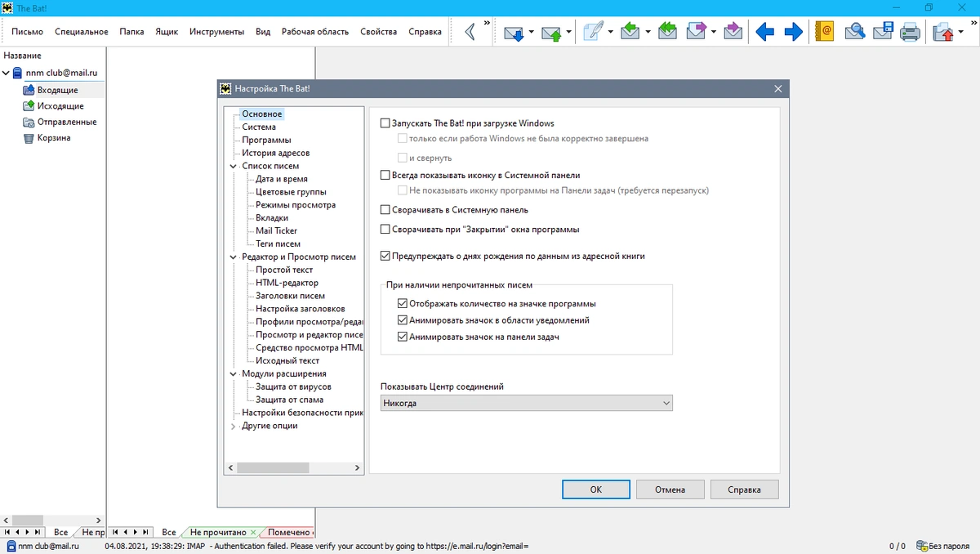Click OK in Настройка The Bat! dialog
Viewport: 980px width, 554px height.
click(x=596, y=489)
